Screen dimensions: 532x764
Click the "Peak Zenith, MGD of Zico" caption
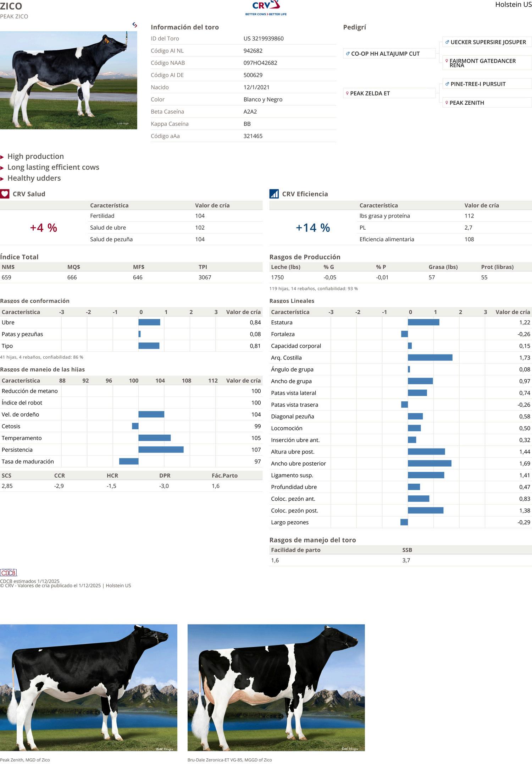point(25,760)
